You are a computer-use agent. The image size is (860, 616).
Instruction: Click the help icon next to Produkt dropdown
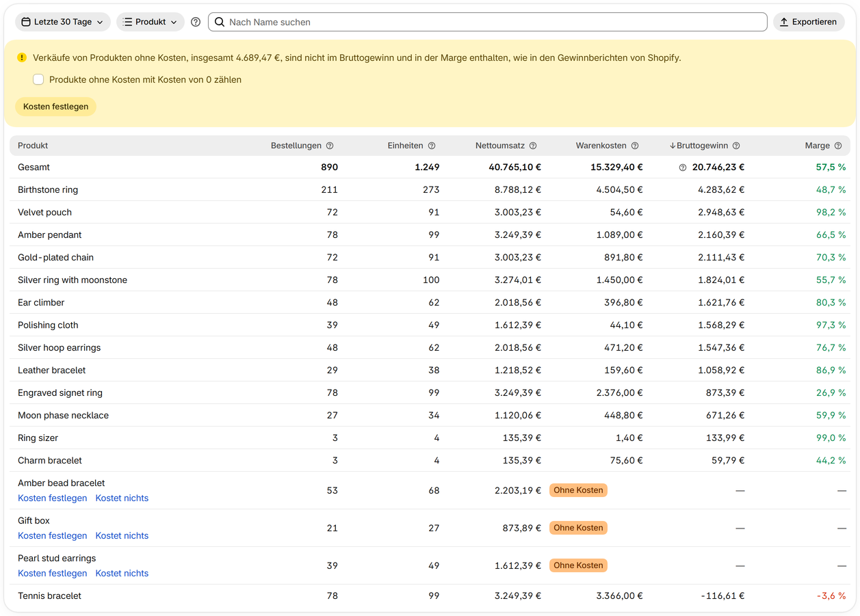pyautogui.click(x=196, y=22)
